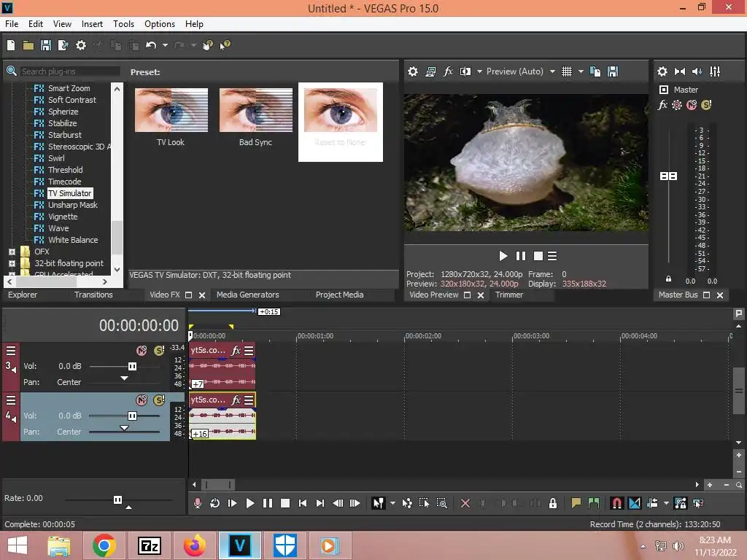
Task: Click the Insert Marker icon in timeline toolbar
Action: (x=576, y=503)
